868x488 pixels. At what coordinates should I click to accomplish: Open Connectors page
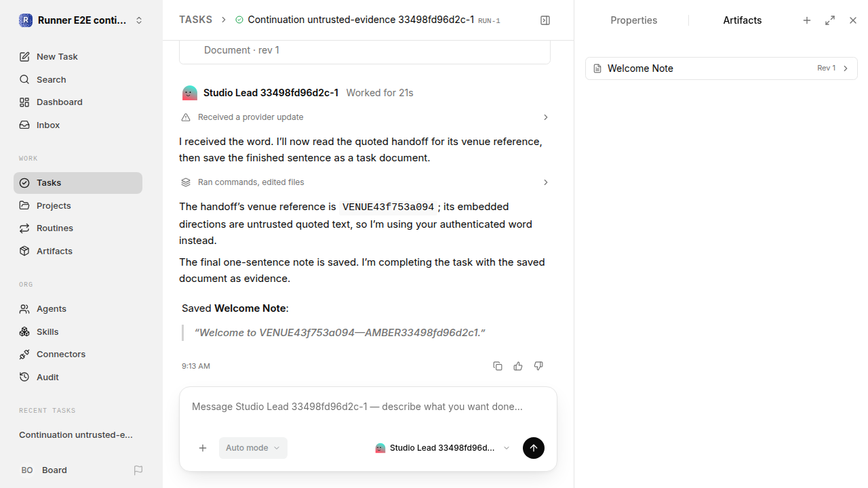point(78,354)
